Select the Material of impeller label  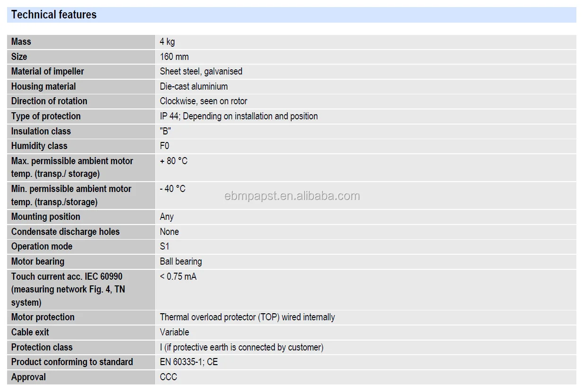(48, 71)
